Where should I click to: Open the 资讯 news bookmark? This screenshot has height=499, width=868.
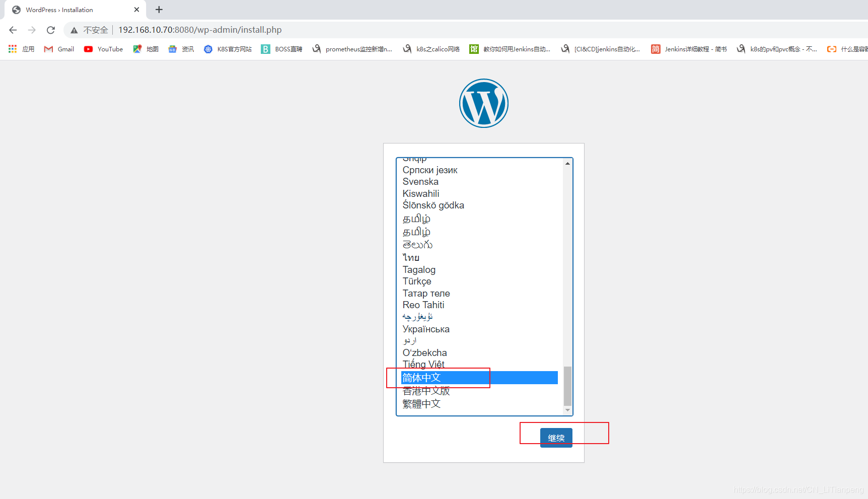pyautogui.click(x=181, y=49)
